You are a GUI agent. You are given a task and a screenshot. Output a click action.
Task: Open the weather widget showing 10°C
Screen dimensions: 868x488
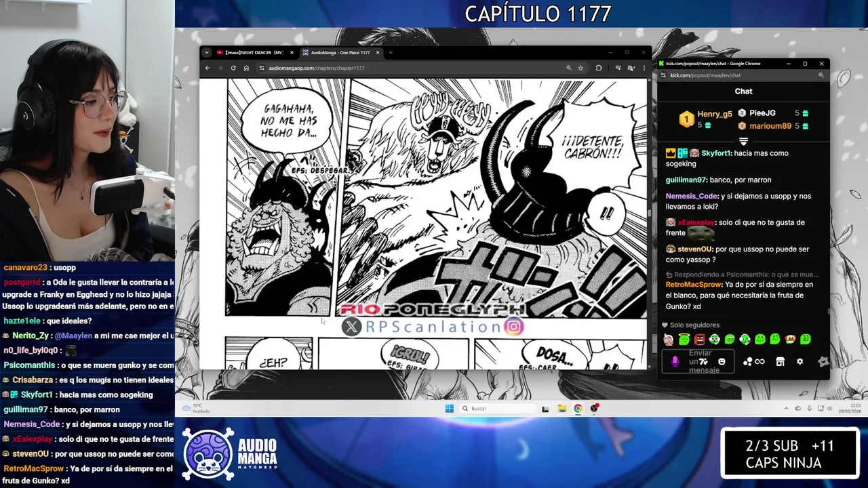pos(195,408)
